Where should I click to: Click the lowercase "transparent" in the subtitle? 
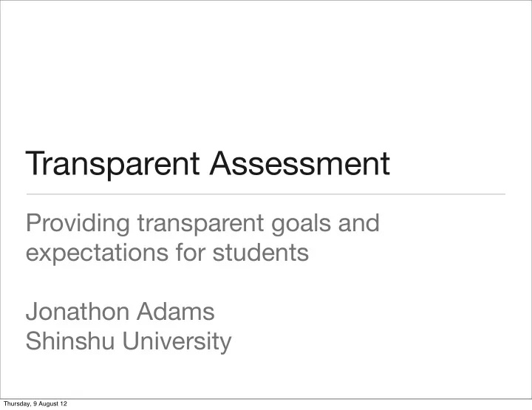(200, 225)
